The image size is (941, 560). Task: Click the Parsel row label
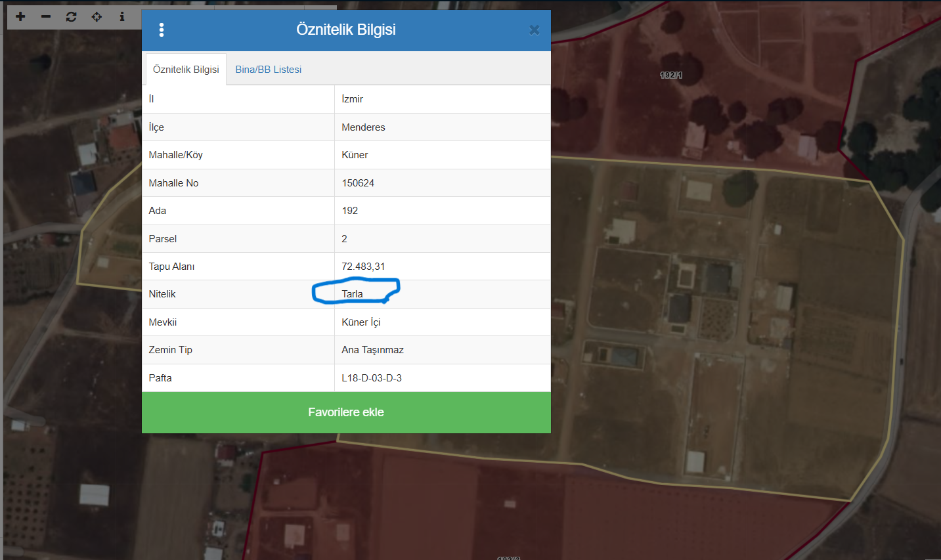[x=162, y=239]
